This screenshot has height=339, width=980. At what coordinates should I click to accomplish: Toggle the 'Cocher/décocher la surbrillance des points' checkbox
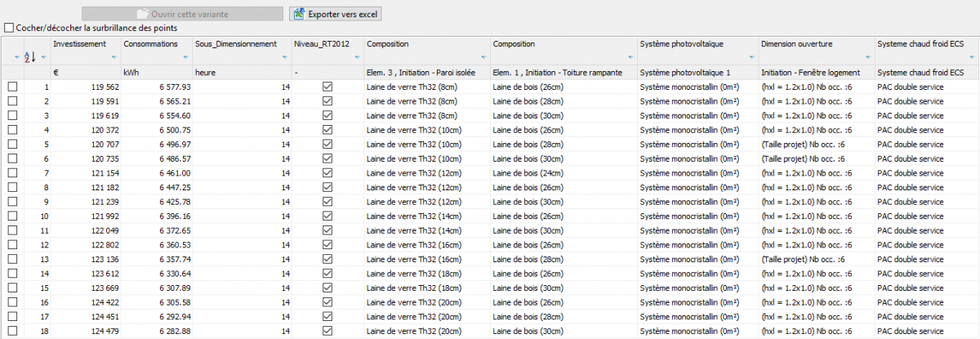tap(8, 28)
